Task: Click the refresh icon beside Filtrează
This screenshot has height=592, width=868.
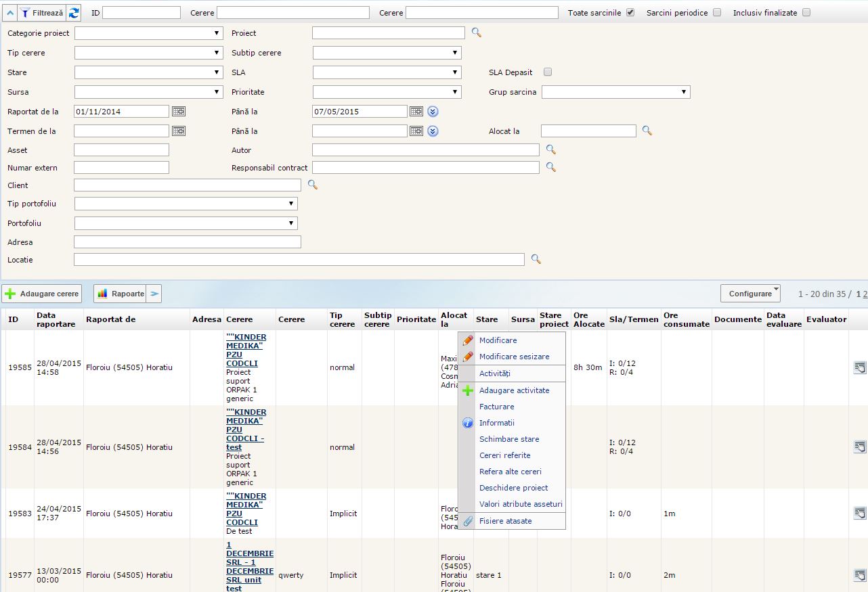Action: pyautogui.click(x=74, y=13)
